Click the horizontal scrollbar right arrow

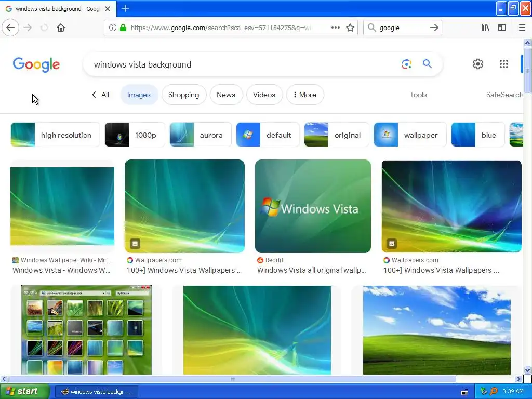click(x=519, y=379)
